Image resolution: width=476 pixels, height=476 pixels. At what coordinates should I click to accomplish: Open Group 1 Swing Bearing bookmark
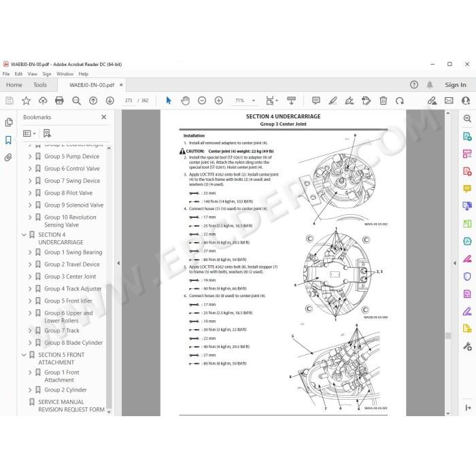73,252
